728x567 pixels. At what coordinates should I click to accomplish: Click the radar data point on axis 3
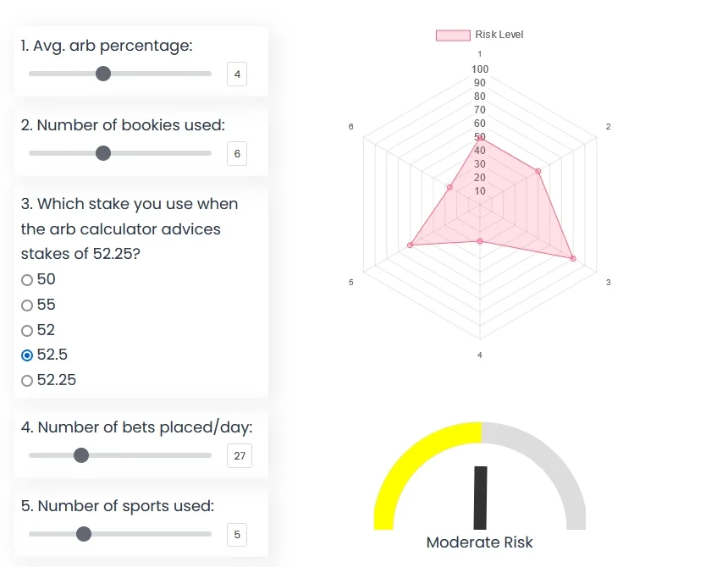(x=573, y=258)
